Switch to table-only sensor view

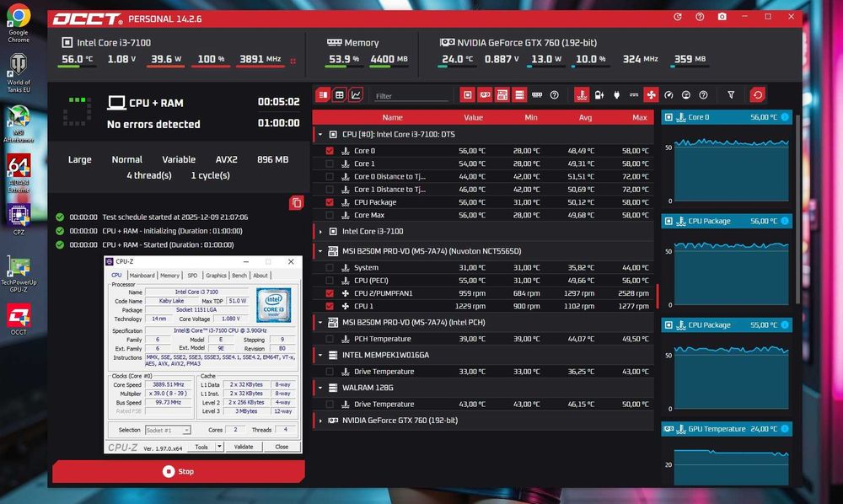(x=339, y=95)
